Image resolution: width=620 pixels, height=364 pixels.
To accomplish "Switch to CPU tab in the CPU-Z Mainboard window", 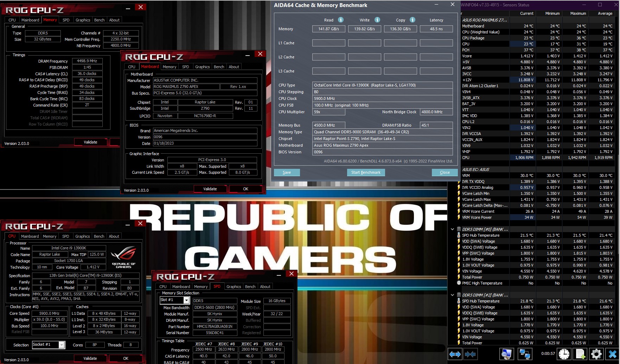I will tap(132, 67).
